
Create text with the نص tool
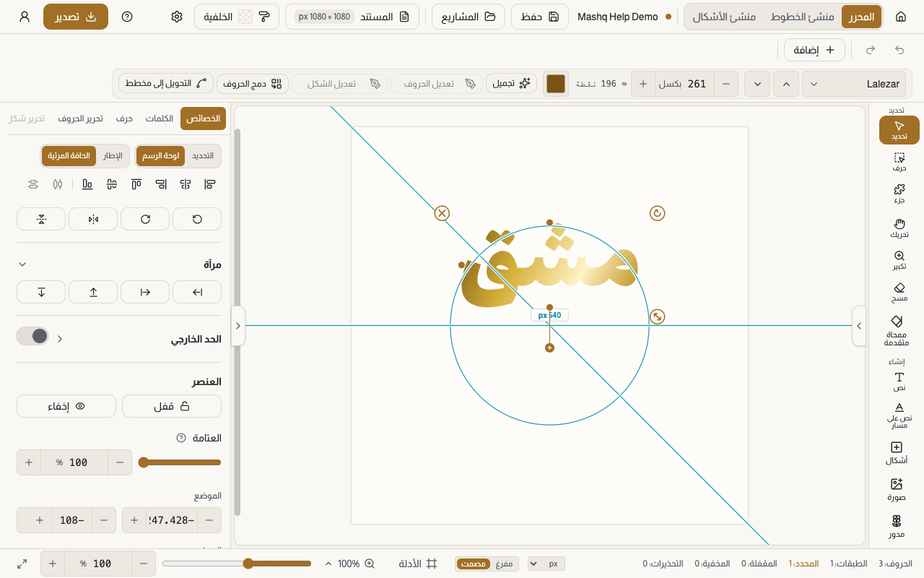(x=899, y=381)
